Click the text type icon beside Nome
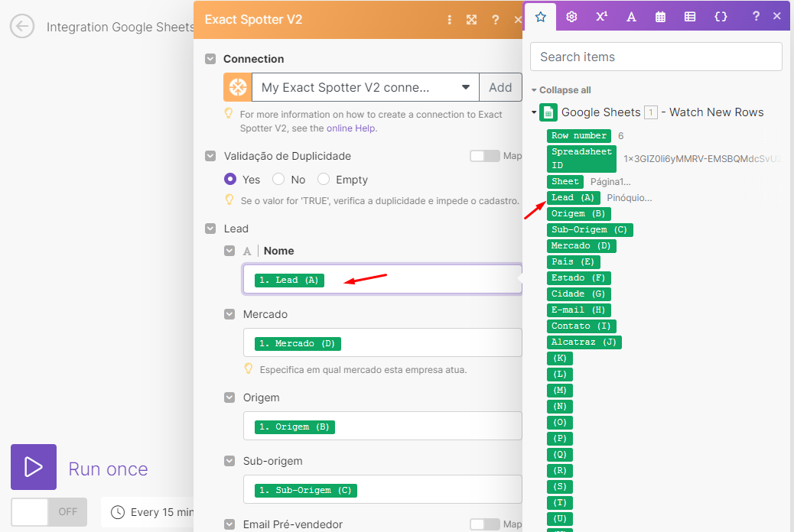794x532 pixels. (247, 251)
